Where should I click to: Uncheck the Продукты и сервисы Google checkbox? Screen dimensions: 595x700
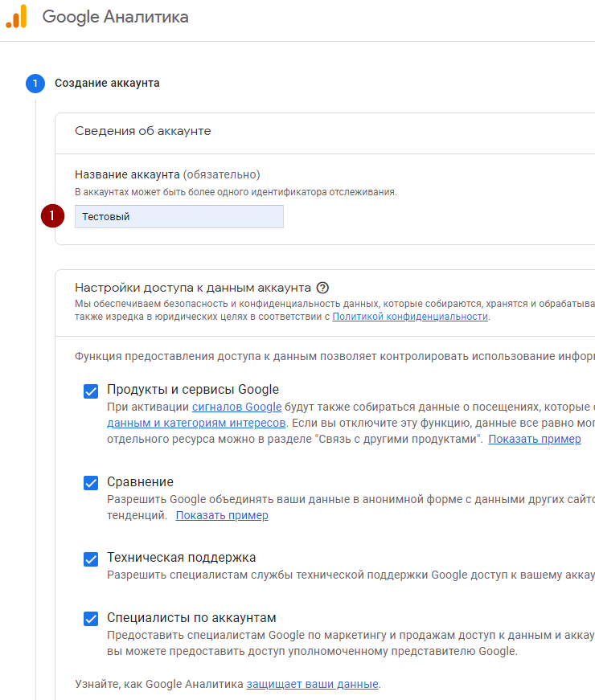[x=91, y=391]
